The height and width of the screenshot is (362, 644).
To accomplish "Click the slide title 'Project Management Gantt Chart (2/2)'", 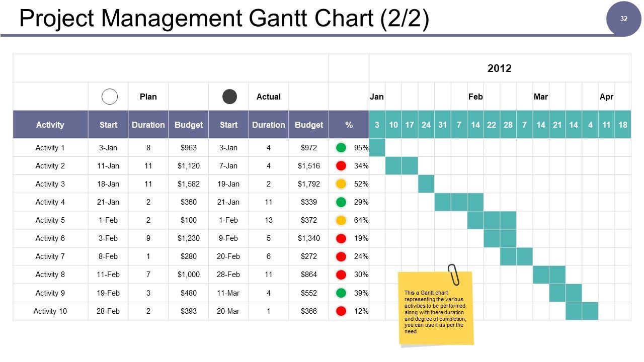I will [x=224, y=18].
